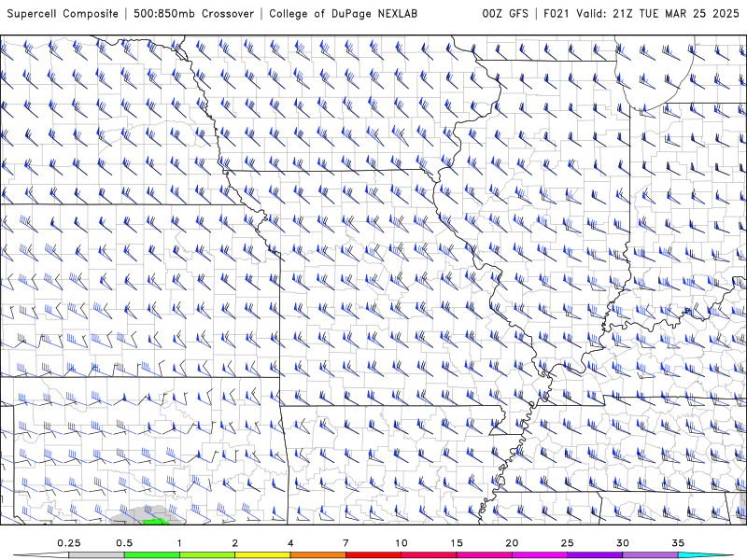Click the legend label "35"
The width and height of the screenshot is (747, 560).
click(x=678, y=543)
